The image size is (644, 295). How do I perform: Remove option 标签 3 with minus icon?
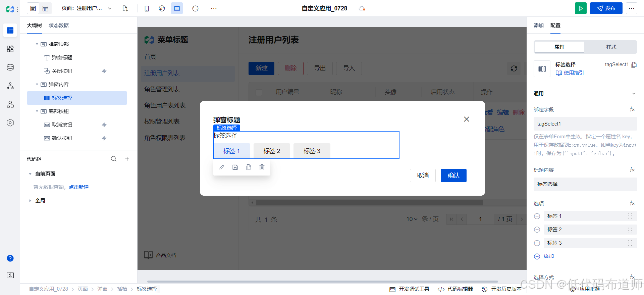537,243
